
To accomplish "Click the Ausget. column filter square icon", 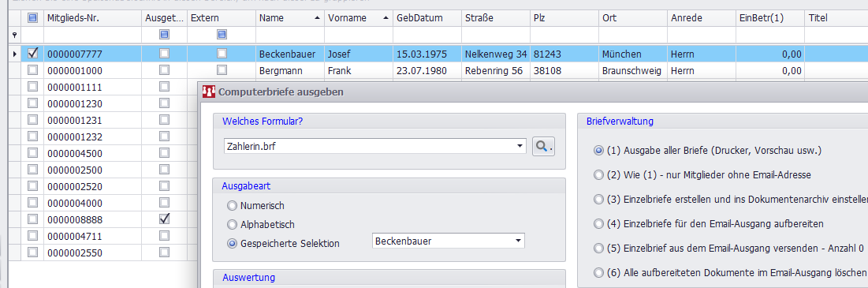I will coord(165,35).
